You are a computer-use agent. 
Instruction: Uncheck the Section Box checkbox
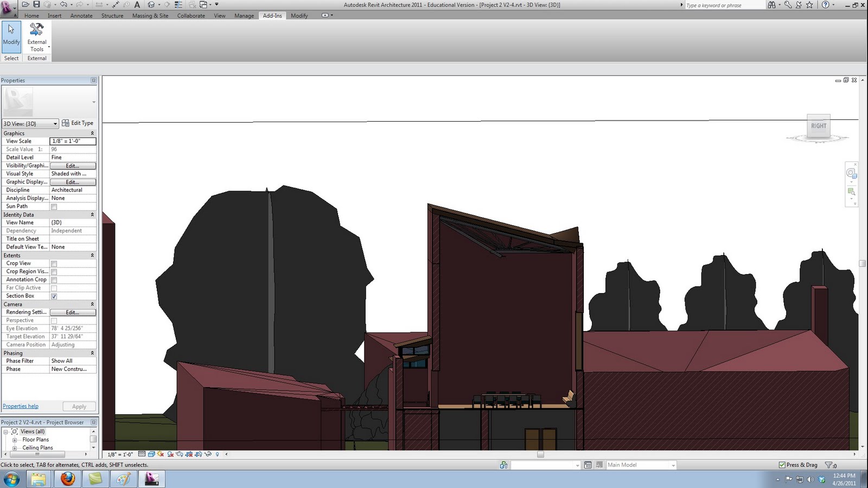coord(54,296)
